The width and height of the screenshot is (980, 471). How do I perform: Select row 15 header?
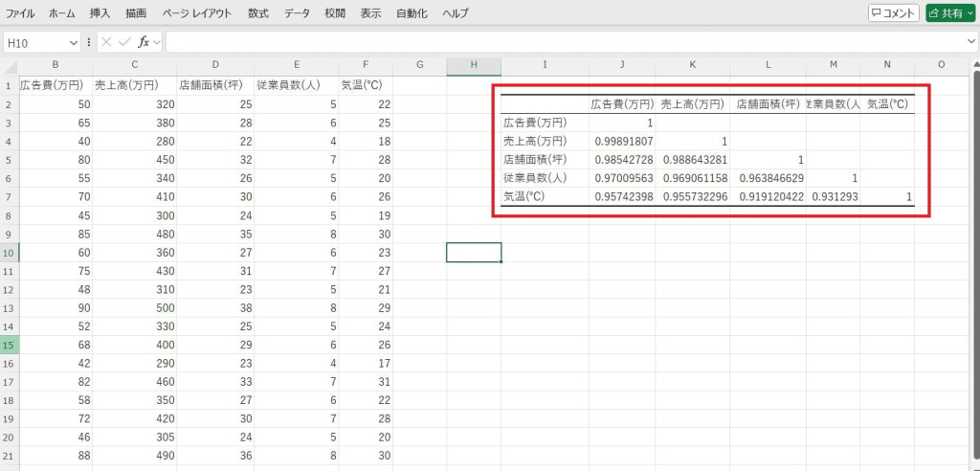(x=10, y=344)
